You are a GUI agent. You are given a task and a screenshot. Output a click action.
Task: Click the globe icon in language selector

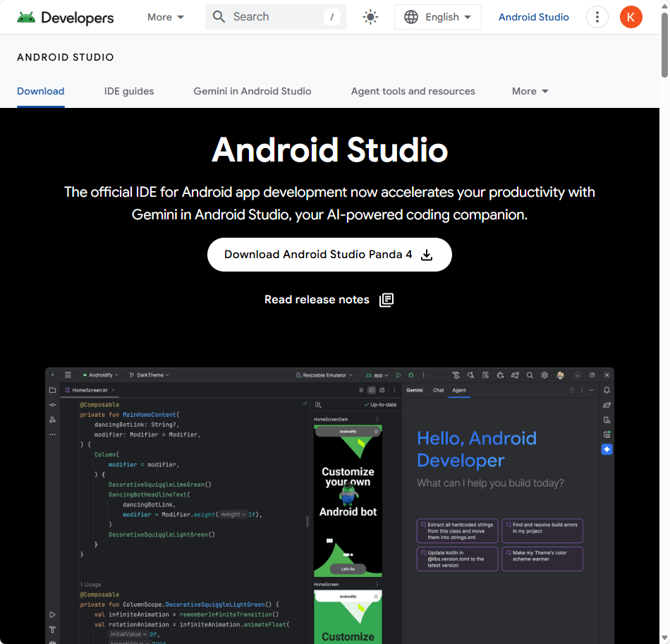pos(411,17)
